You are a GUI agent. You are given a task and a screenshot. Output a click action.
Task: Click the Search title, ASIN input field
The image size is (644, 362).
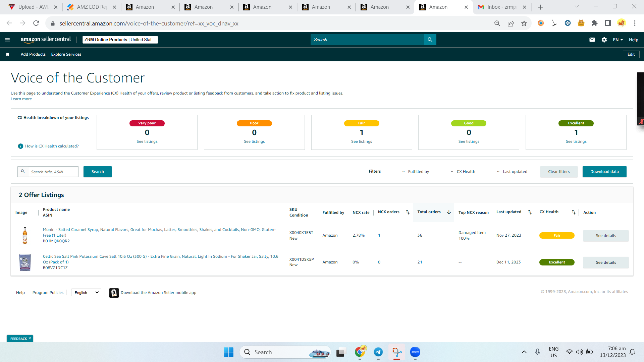(53, 172)
